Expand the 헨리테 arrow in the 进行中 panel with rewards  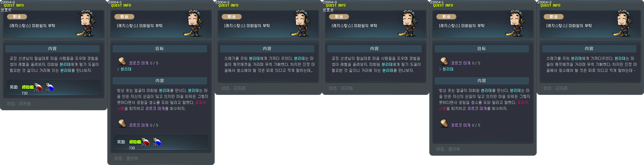(x=118, y=69)
